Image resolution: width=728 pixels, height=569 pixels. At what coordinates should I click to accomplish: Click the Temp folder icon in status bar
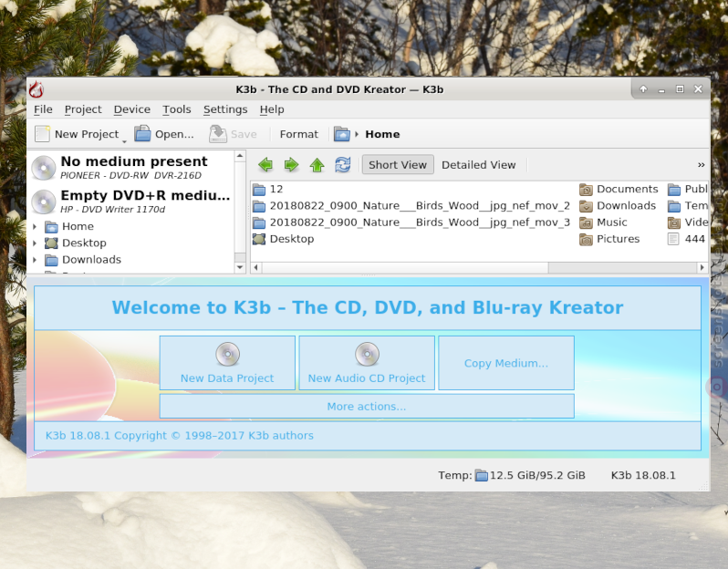(x=482, y=476)
